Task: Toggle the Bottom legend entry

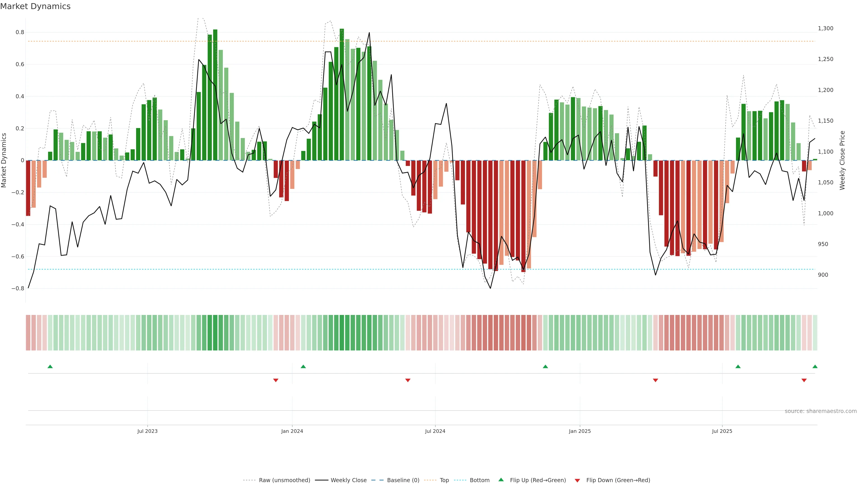Action: point(479,480)
